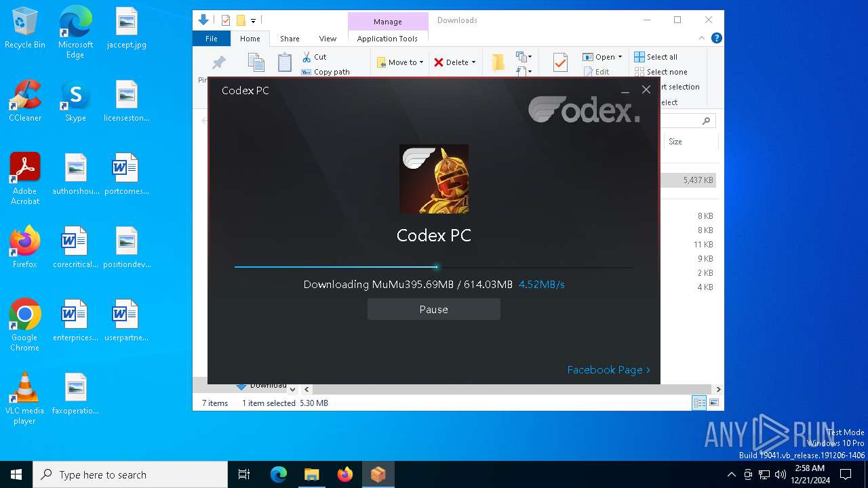Viewport: 868px width, 488px height.
Task: Click the Explorer Help question icon
Action: point(716,38)
